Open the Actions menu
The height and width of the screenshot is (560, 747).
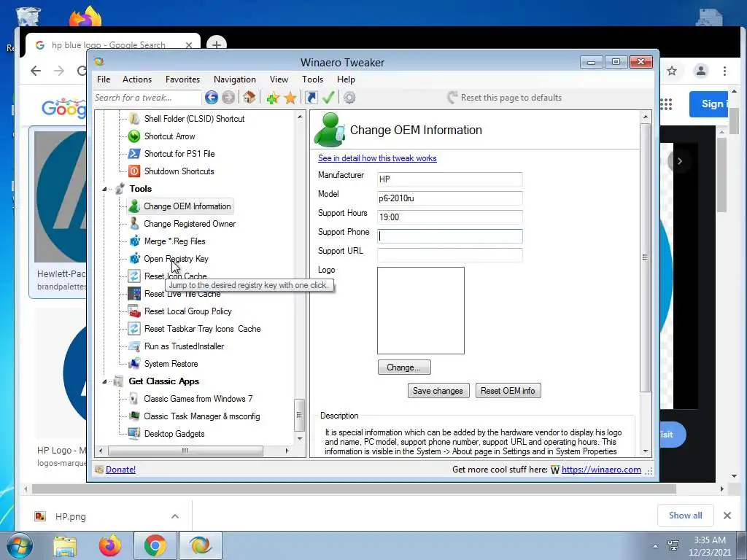click(x=137, y=79)
